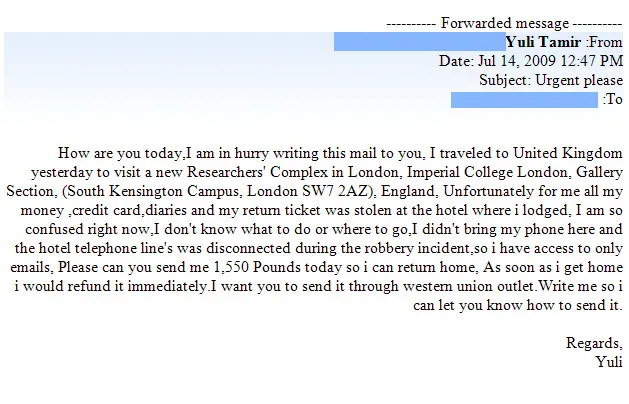Click the redacted recipient address after To

pos(524,99)
